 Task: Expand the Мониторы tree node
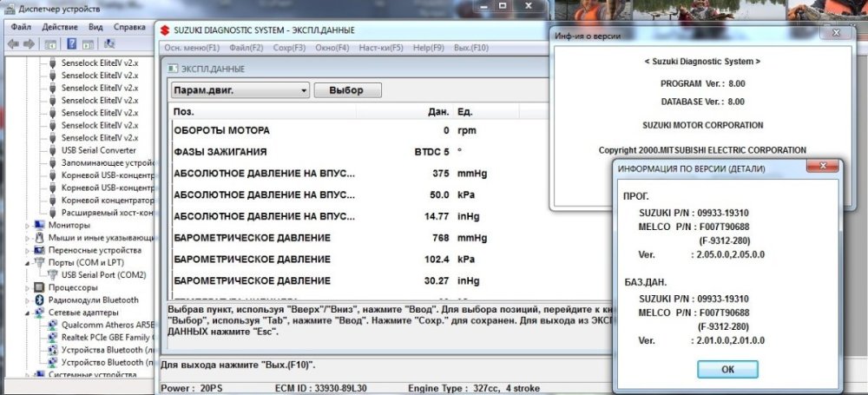pyautogui.click(x=28, y=225)
